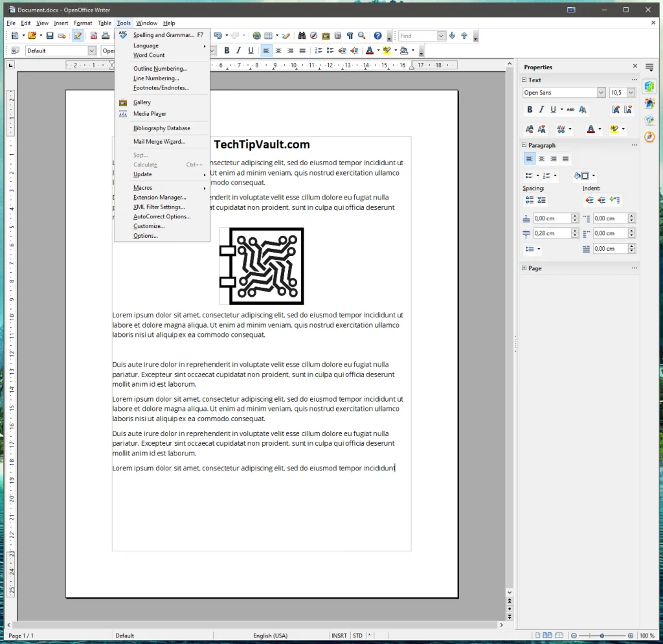Open Find & Replace binoculars icon
The width and height of the screenshot is (663, 644).
(302, 36)
